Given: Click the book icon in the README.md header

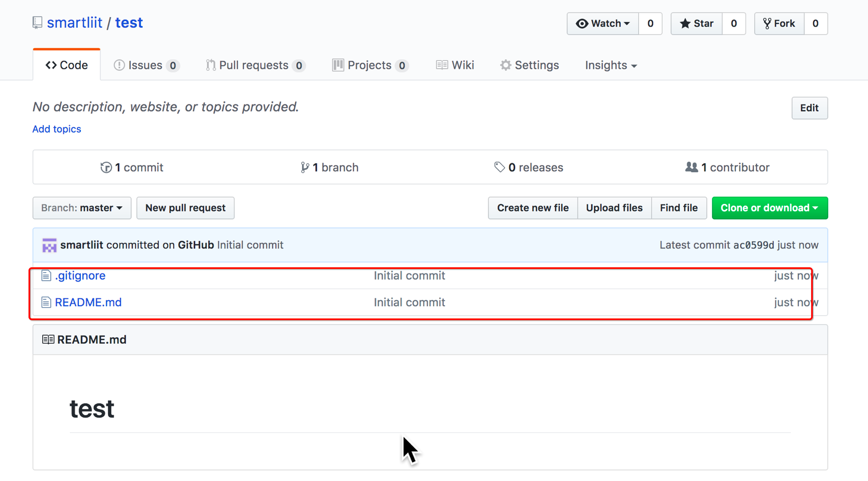Looking at the screenshot, I should pos(48,340).
